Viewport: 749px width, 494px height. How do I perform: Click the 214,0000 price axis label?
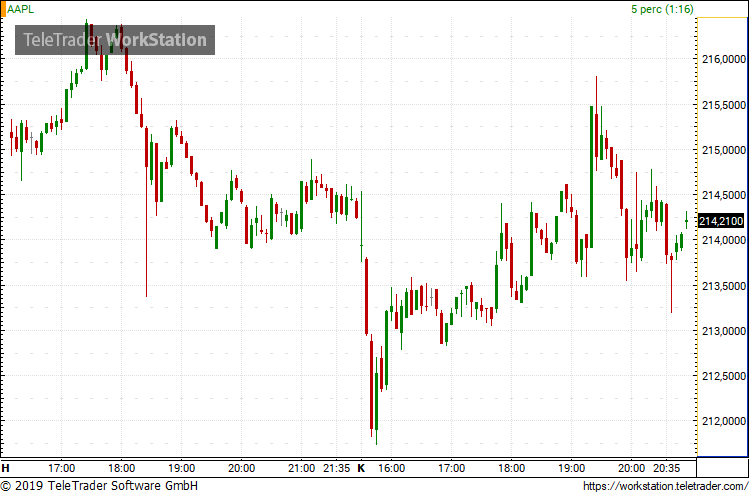[725, 240]
